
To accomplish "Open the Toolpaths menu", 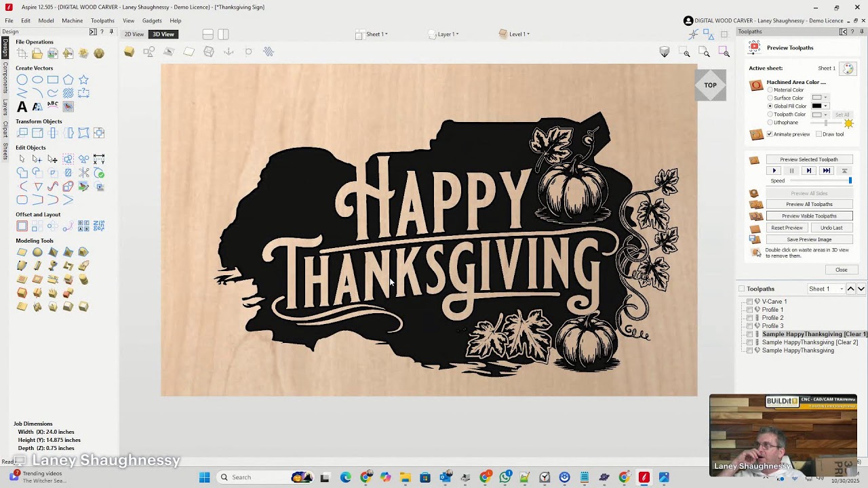I will pyautogui.click(x=102, y=20).
